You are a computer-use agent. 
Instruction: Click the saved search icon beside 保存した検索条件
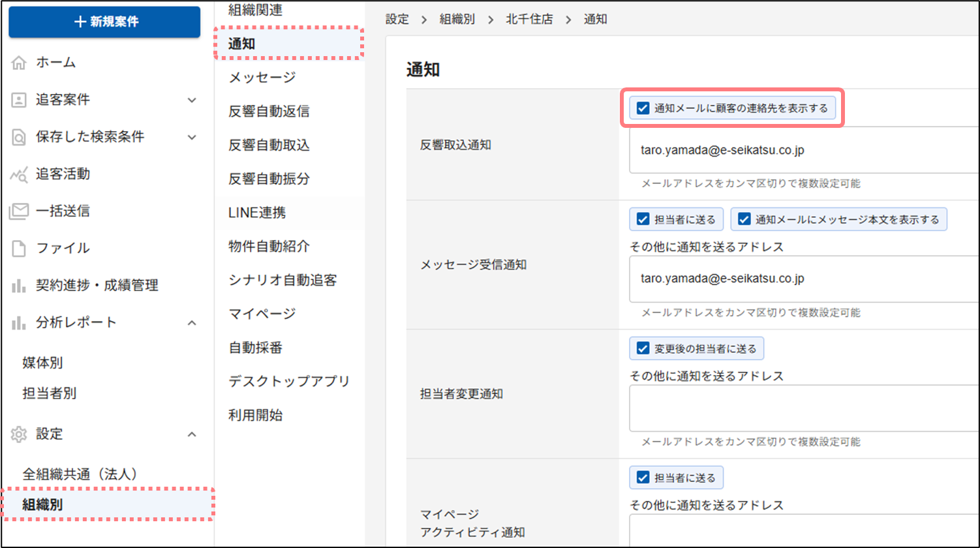pos(19,137)
